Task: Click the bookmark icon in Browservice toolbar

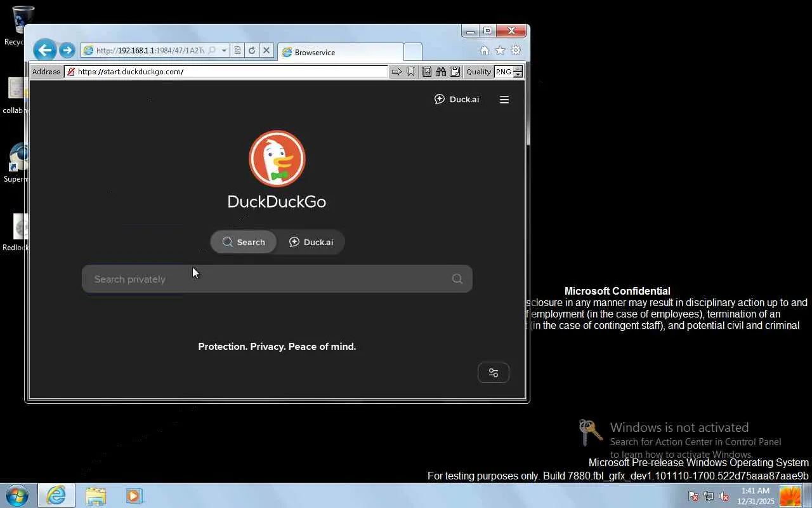Action: tap(410, 72)
